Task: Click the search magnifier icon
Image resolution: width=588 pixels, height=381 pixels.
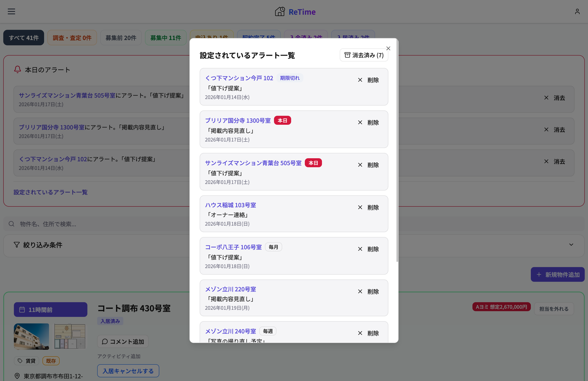Action: pos(11,224)
